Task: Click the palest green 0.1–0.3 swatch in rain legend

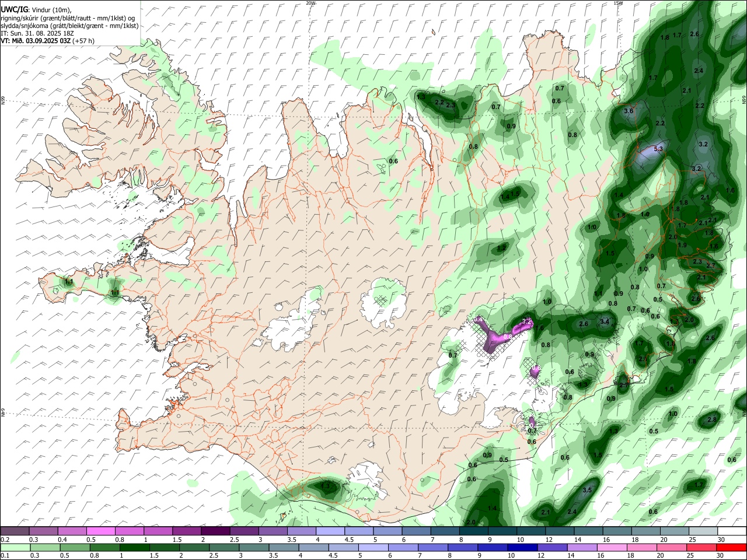Action: (15, 548)
